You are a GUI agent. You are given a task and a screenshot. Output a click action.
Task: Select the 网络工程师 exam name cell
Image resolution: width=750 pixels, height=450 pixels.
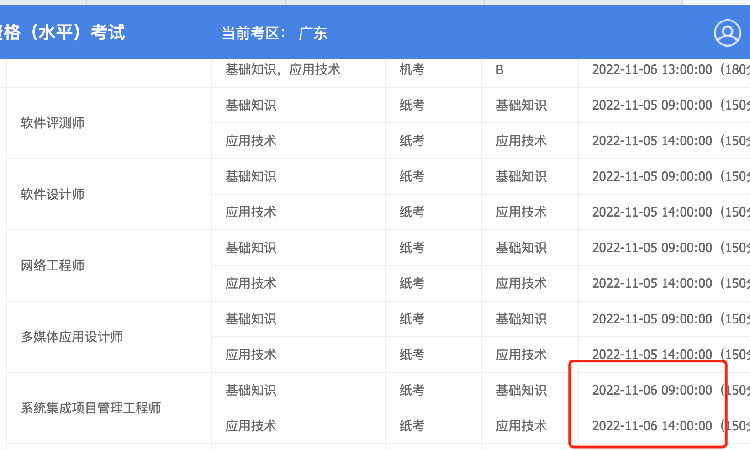[53, 265]
